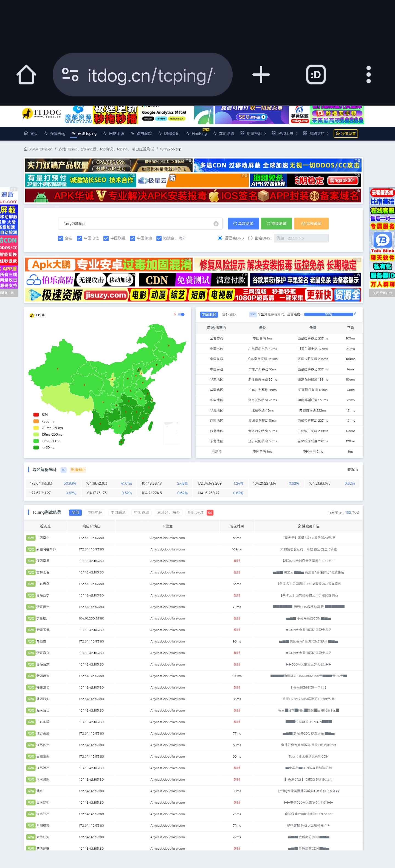Select the 指定DNS radio button

tap(250, 238)
